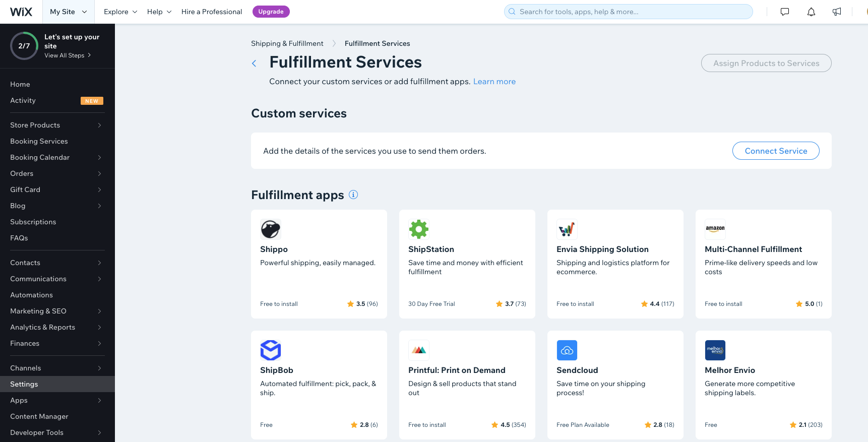The image size is (868, 442).
Task: Click the Amazon Multi-Channel Fulfillment logo
Action: click(x=715, y=229)
